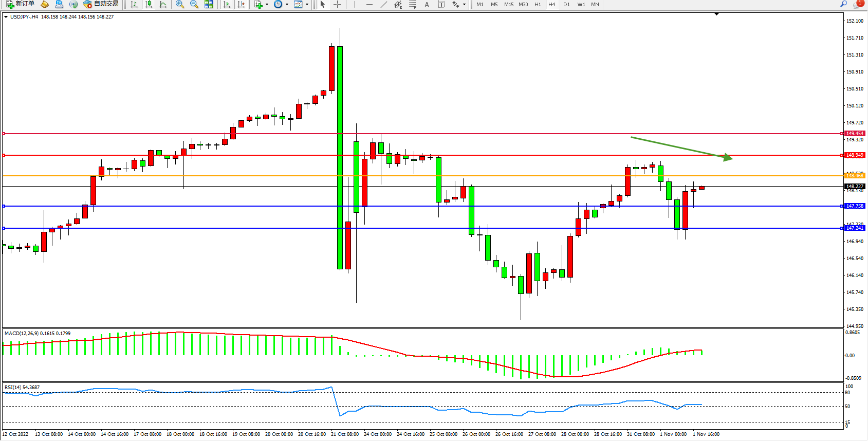Zoom in on the chart
This screenshot has width=868, height=441.
pos(180,5)
